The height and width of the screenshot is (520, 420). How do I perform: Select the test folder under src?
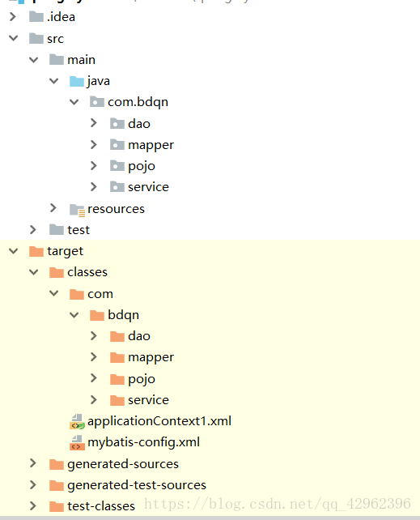tap(78, 230)
